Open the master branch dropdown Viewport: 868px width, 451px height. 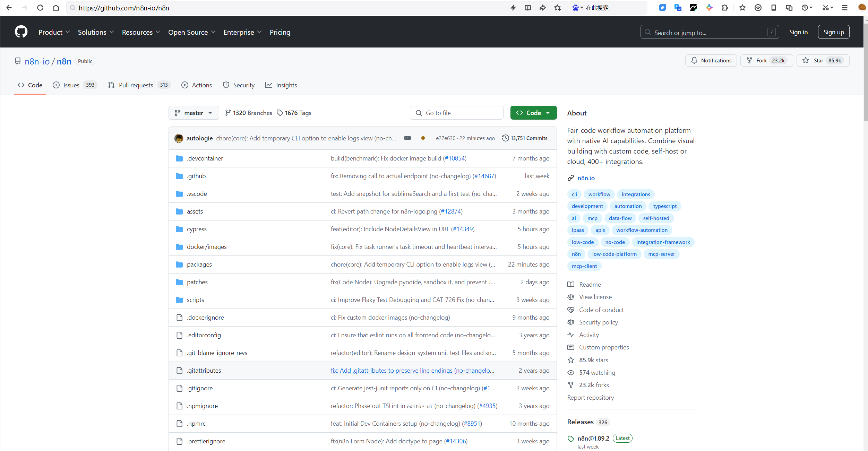pyautogui.click(x=194, y=113)
